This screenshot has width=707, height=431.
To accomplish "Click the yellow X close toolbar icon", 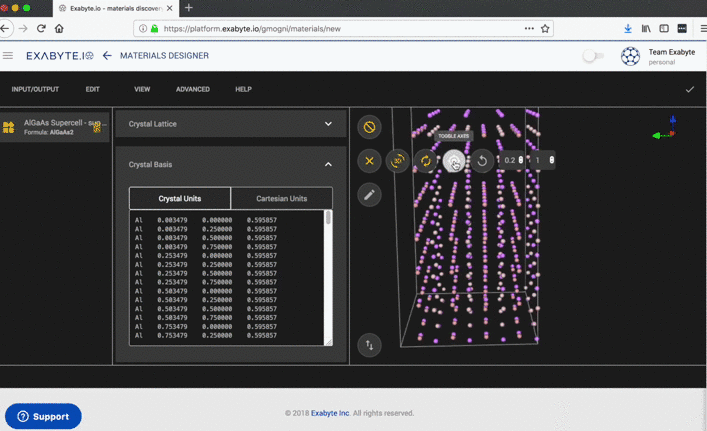I will point(369,161).
